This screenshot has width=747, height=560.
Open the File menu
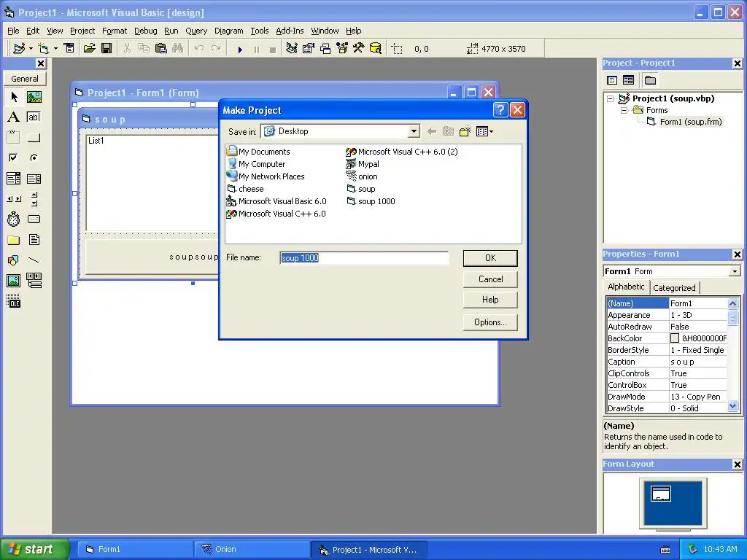[x=13, y=31]
